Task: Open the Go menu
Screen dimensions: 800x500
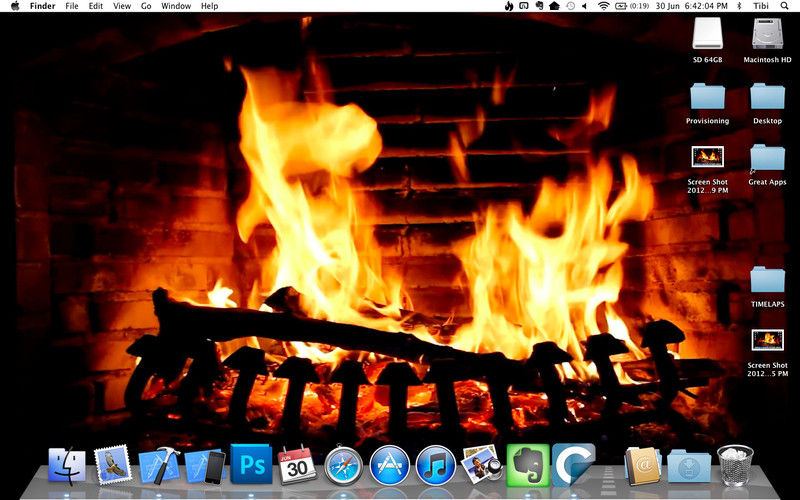Action: tap(146, 6)
